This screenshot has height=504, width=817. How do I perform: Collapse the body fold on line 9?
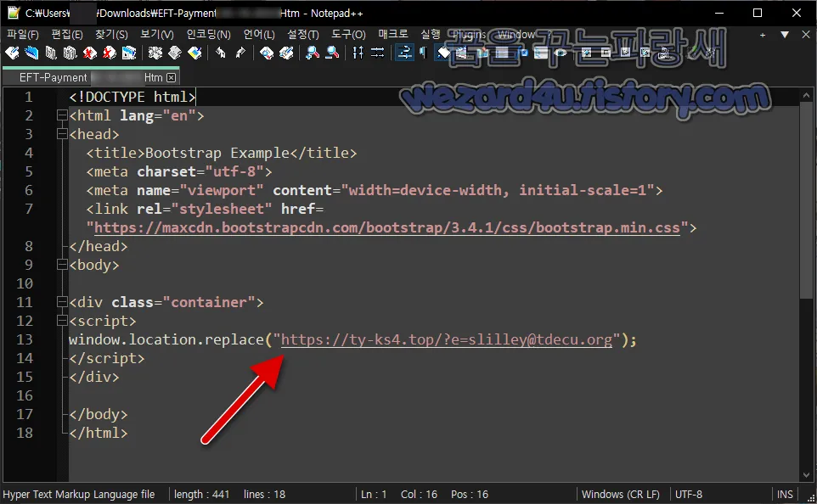pos(62,265)
